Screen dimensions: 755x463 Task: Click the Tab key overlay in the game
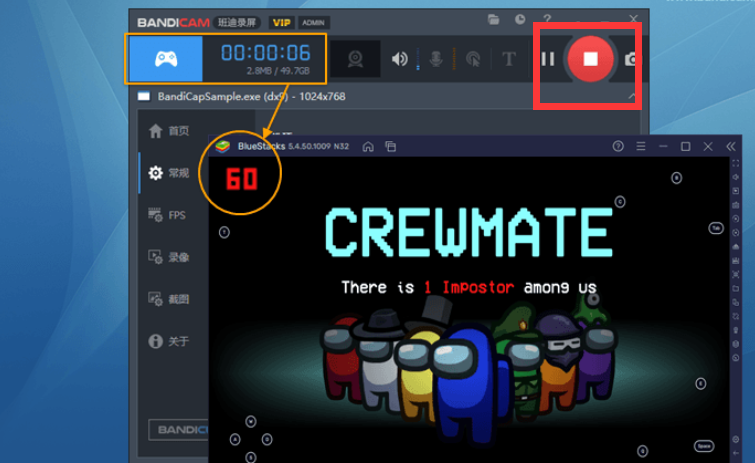716,228
